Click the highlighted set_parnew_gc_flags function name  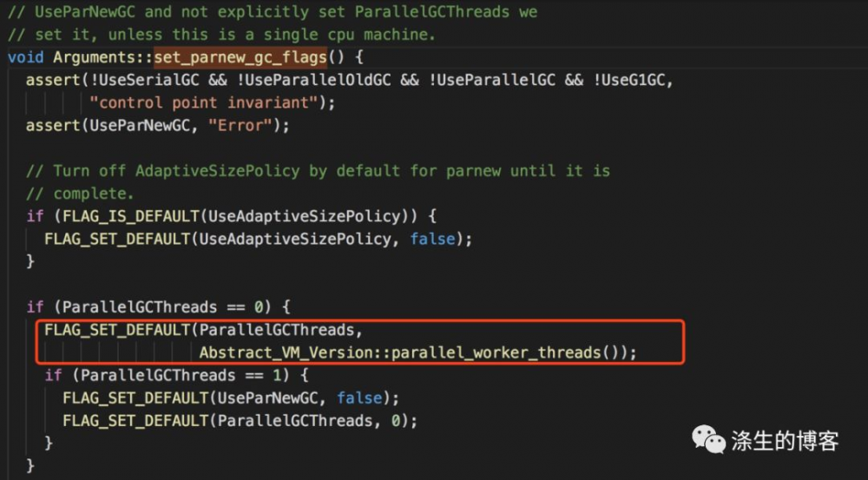[240, 57]
